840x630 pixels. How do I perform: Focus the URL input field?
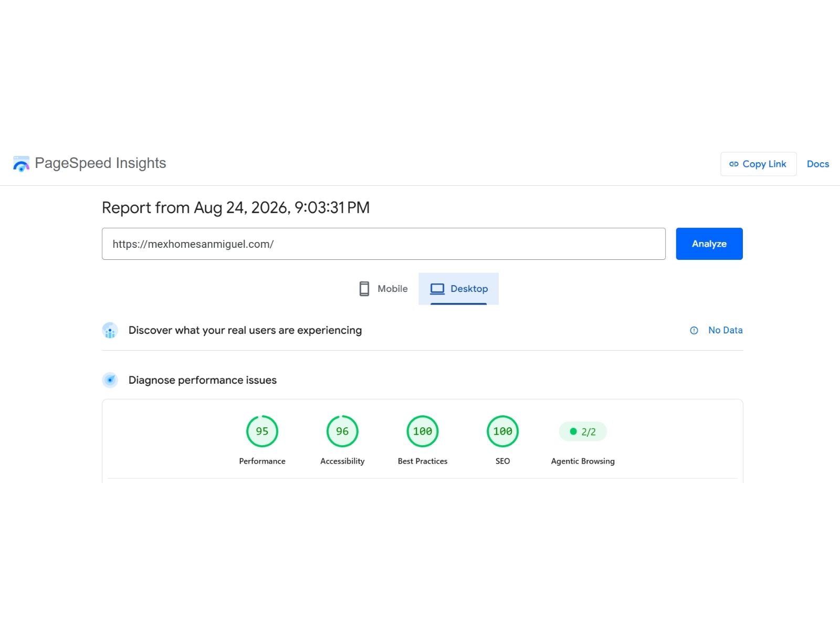pyautogui.click(x=384, y=244)
